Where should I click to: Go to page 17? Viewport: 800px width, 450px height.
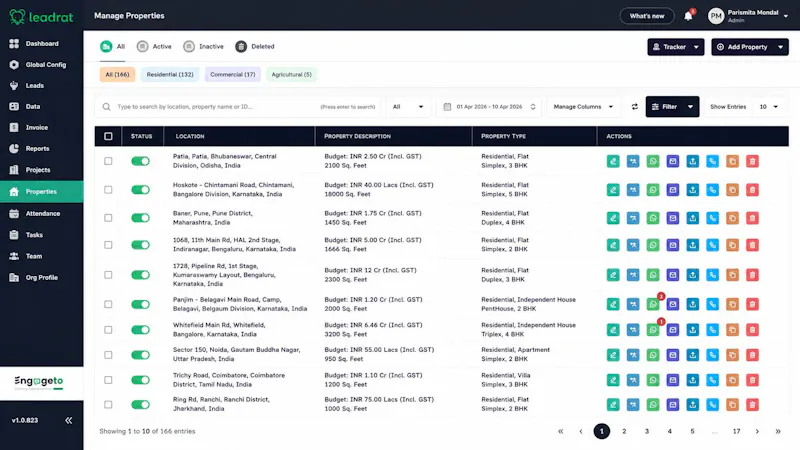pos(736,431)
